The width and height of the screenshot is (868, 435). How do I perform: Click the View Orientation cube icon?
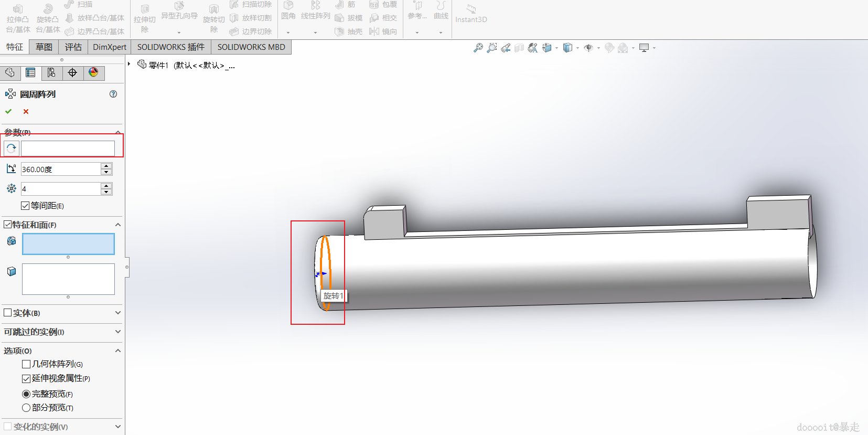click(x=547, y=48)
